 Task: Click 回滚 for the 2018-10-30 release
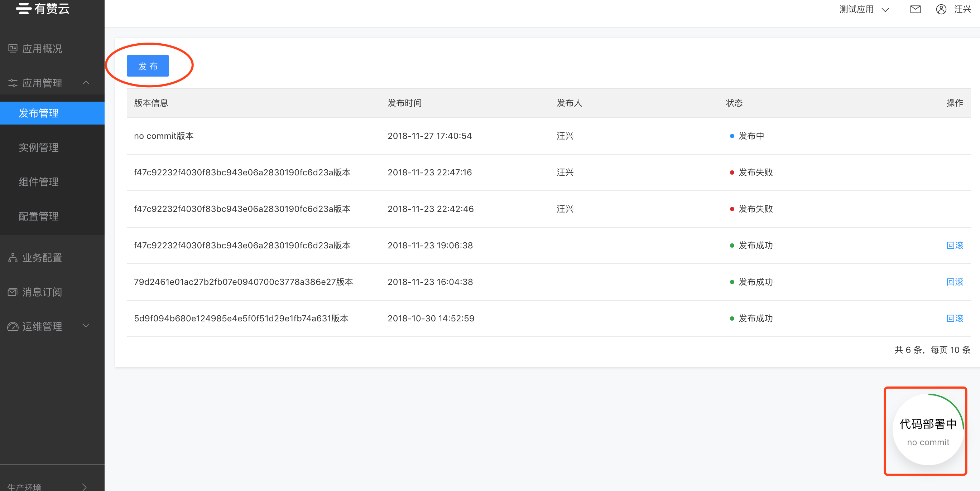click(x=955, y=319)
